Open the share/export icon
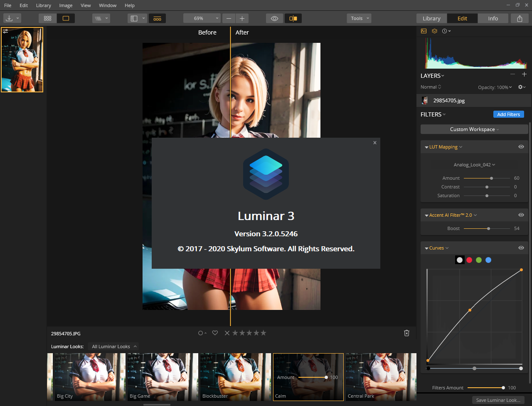Image resolution: width=532 pixels, height=406 pixels. tap(520, 18)
